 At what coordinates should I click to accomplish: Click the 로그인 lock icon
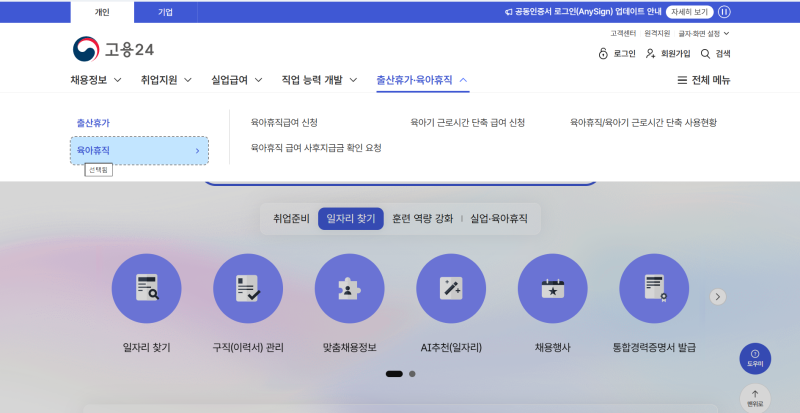point(603,54)
